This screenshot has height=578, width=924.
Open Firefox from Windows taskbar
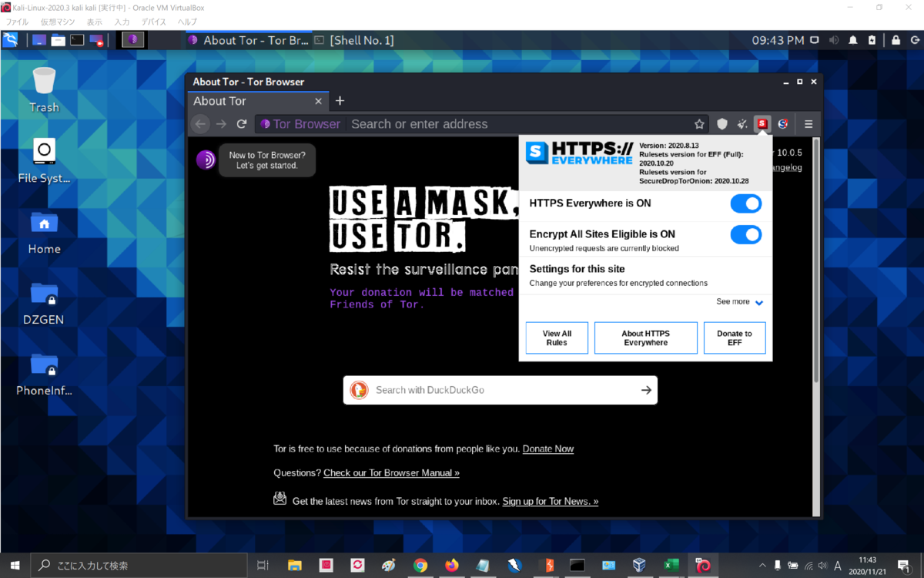pos(451,565)
